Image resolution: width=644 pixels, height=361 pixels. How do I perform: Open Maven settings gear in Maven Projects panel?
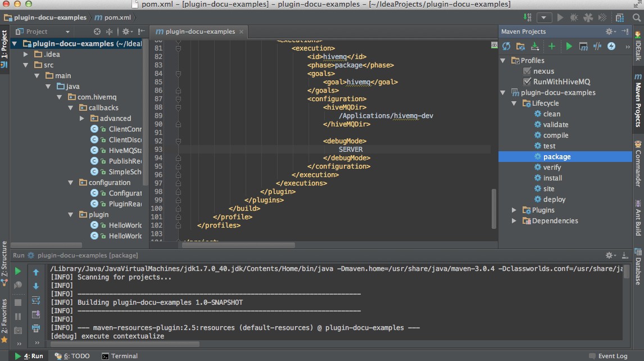tap(610, 31)
